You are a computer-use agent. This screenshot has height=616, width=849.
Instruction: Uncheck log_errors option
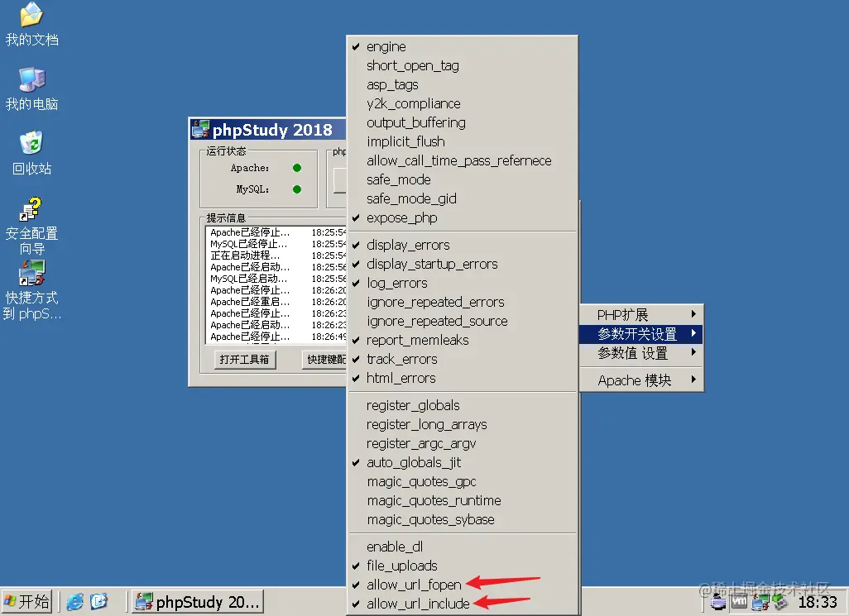click(463, 283)
